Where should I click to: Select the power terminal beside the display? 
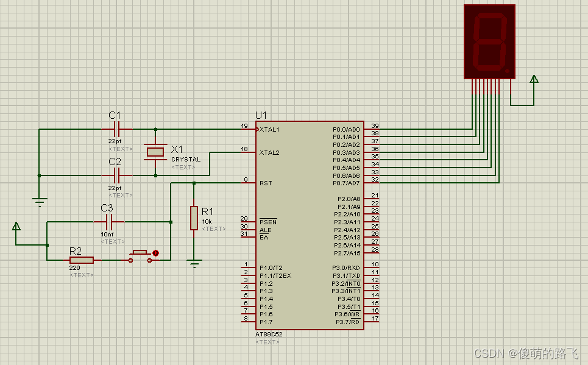[x=534, y=79]
